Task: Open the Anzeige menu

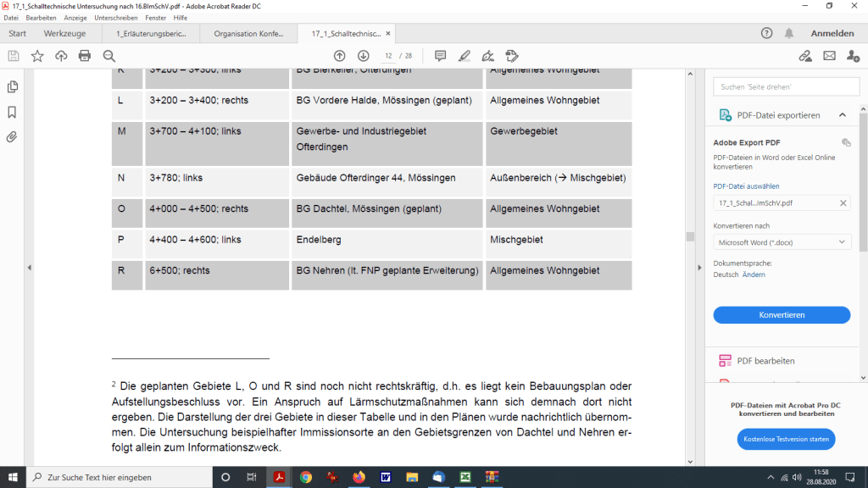Action: 75,18
